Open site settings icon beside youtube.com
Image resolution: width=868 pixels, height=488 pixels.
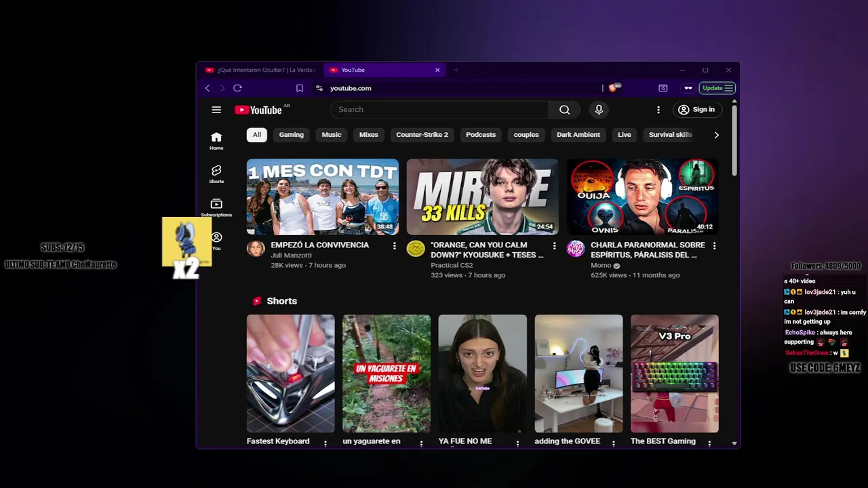coord(319,88)
